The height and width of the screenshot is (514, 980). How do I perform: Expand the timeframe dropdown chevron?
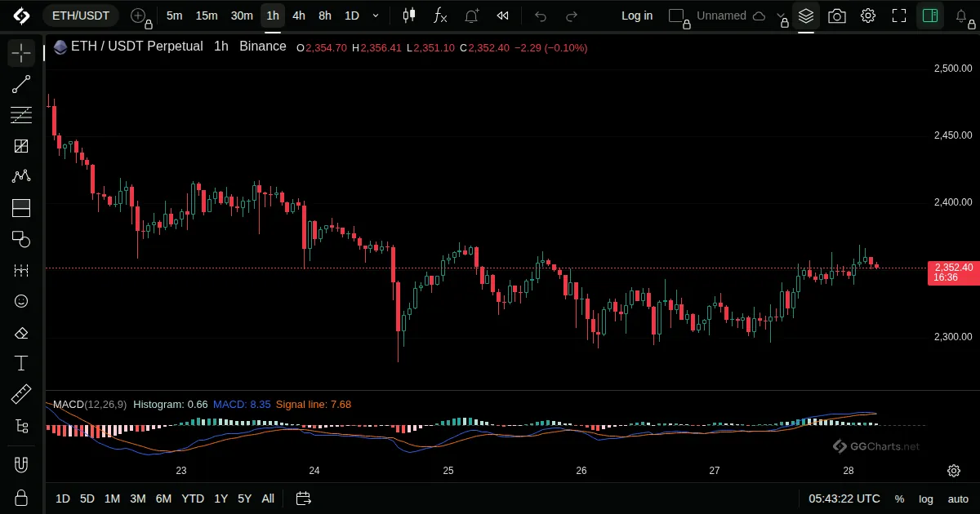pyautogui.click(x=376, y=16)
